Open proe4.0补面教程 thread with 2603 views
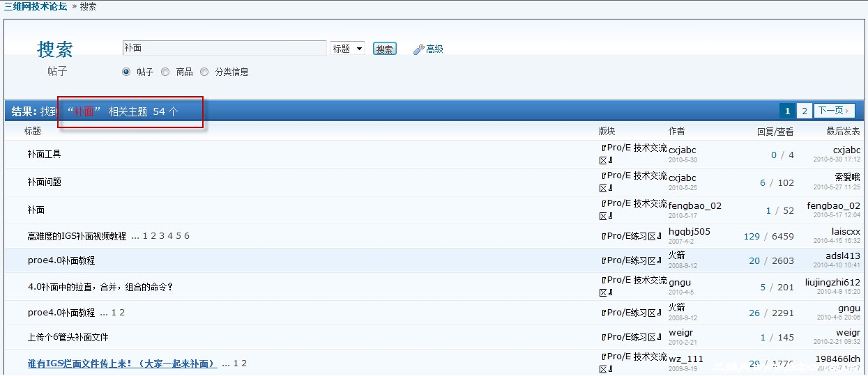 (61, 260)
